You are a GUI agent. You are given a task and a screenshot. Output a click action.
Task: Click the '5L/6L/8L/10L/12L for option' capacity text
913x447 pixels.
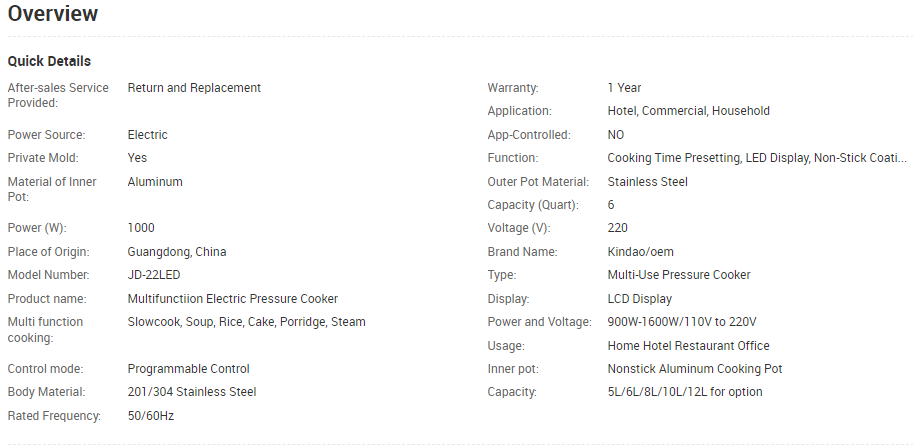(686, 392)
